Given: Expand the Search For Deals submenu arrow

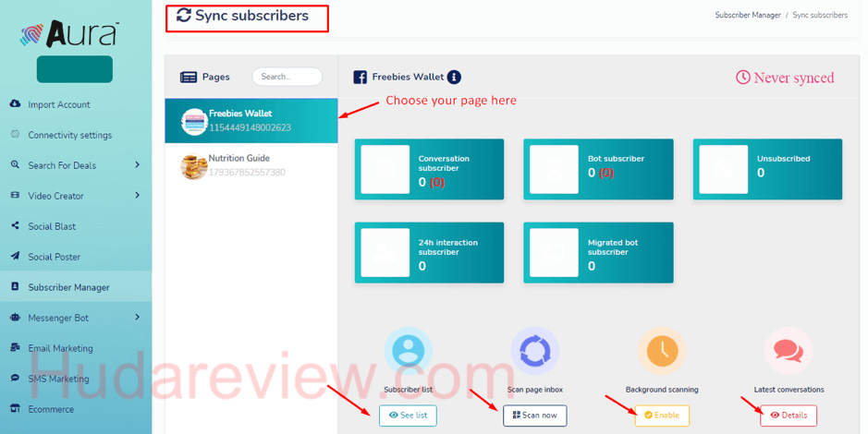Looking at the screenshot, I should point(138,164).
